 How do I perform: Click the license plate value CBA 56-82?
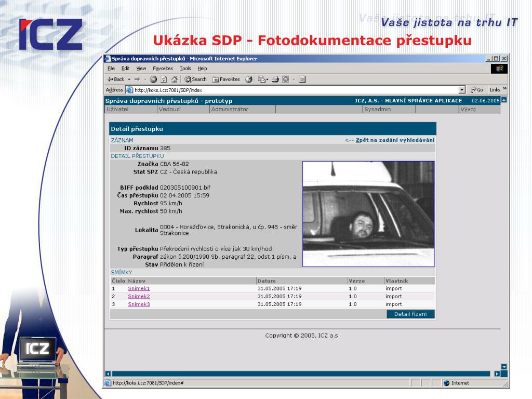(175, 164)
